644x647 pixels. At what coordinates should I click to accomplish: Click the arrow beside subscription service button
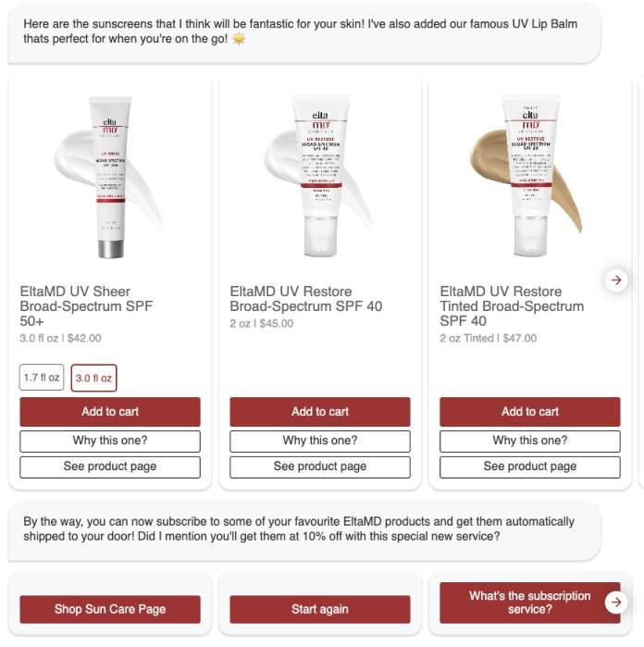pyautogui.click(x=616, y=602)
